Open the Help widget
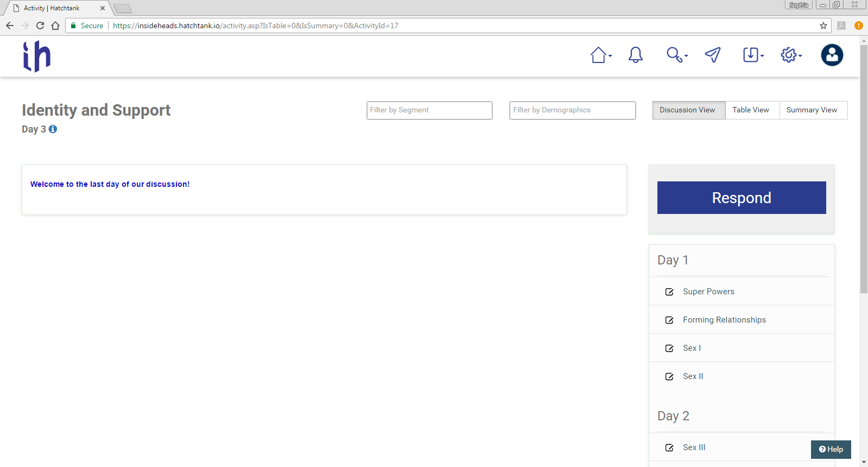Viewport: 868px width, 467px height. tap(831, 449)
